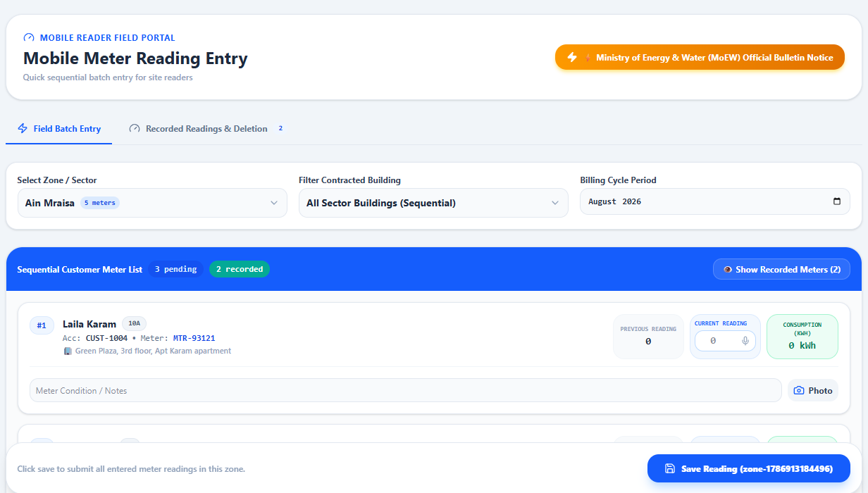Viewport: 868px width, 493px height.
Task: Click the Sequential Customer Meter List heading
Action: point(80,269)
